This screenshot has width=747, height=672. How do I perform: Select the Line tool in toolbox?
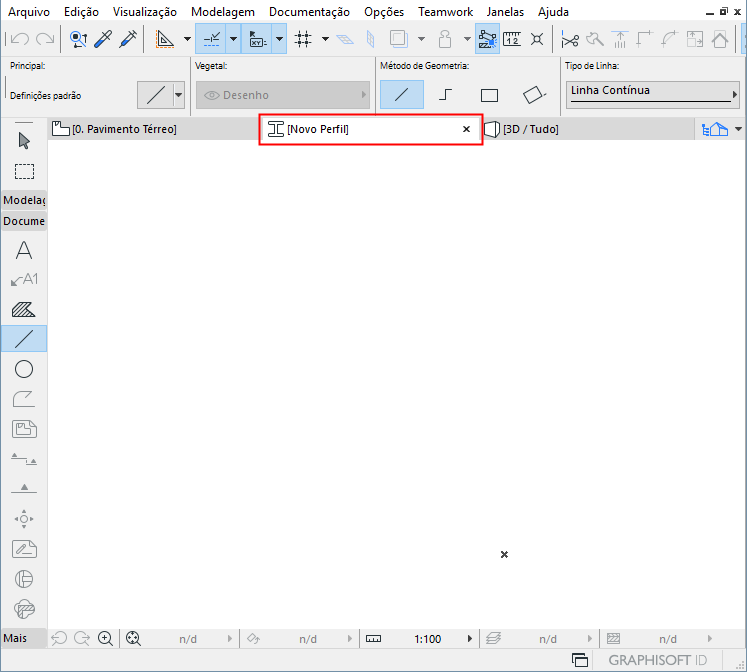tap(24, 339)
